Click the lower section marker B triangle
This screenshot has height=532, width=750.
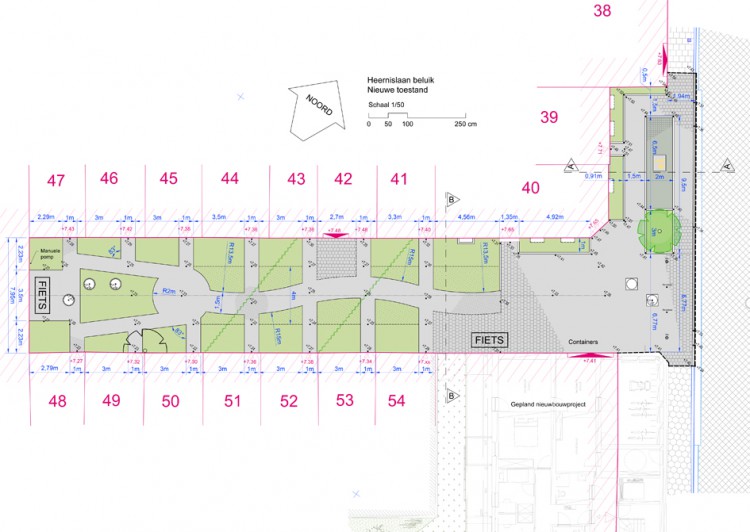[x=452, y=396]
